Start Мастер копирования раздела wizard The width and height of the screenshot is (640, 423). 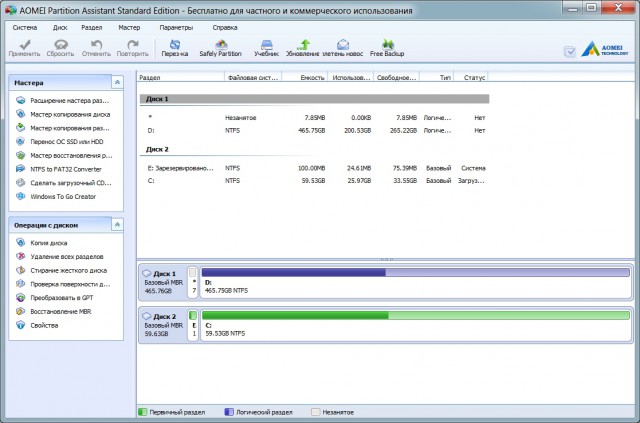click(63, 128)
